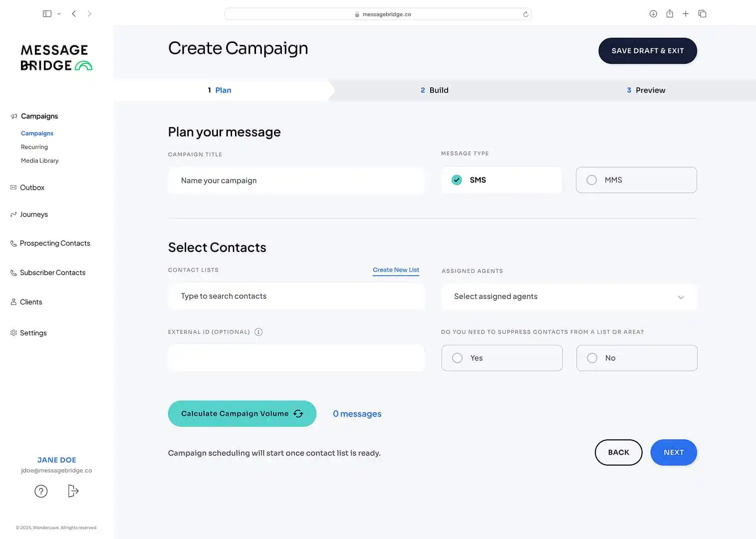
Task: Choose No for suppressing contacts
Action: click(637, 358)
